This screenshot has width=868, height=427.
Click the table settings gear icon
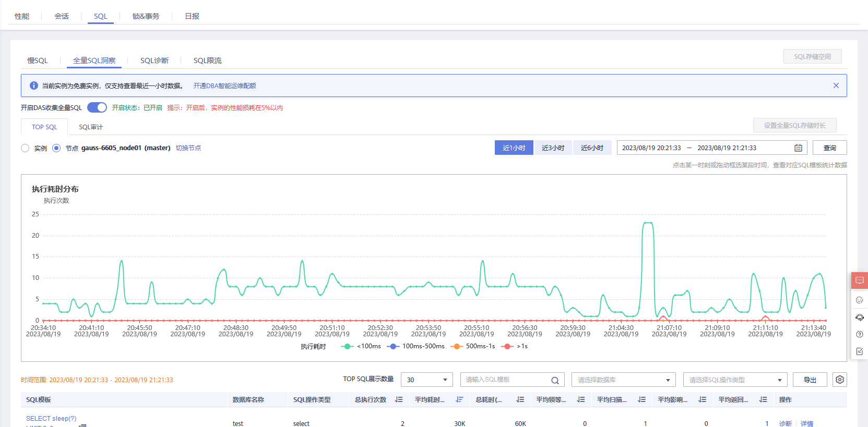point(840,380)
